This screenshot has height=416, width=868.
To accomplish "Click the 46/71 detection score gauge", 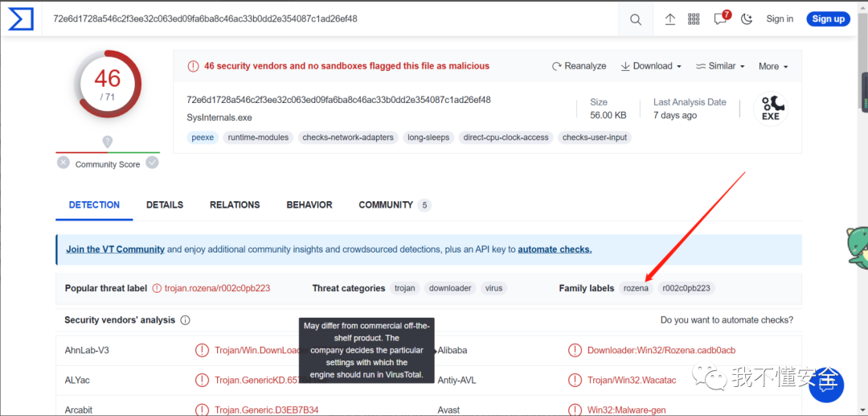I will tap(108, 84).
